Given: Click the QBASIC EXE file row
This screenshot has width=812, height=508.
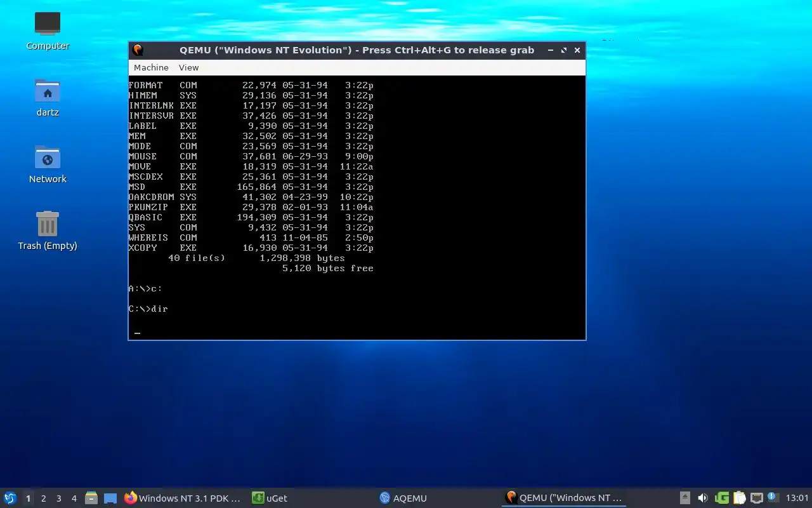Looking at the screenshot, I should [x=251, y=217].
